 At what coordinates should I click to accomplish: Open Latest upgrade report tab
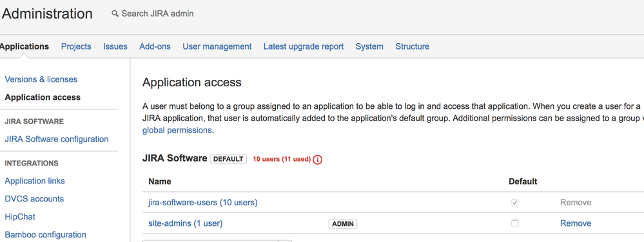[x=304, y=46]
